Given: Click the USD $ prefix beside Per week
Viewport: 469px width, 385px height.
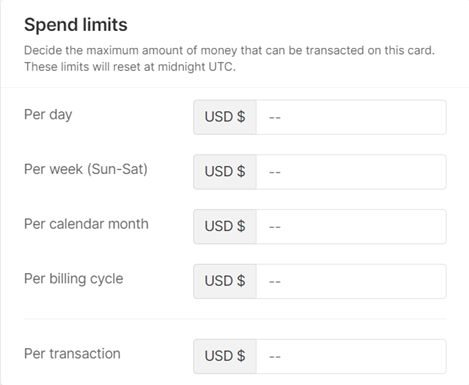Looking at the screenshot, I should [225, 172].
